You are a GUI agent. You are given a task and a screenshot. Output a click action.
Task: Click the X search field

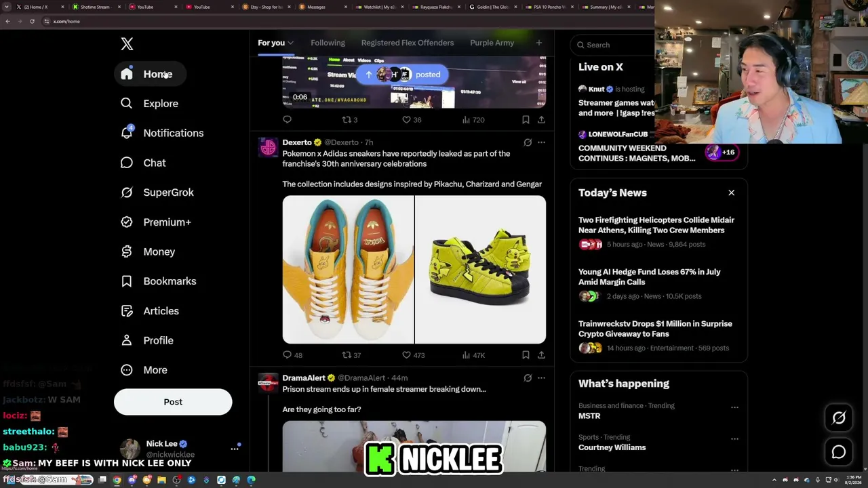(x=613, y=45)
